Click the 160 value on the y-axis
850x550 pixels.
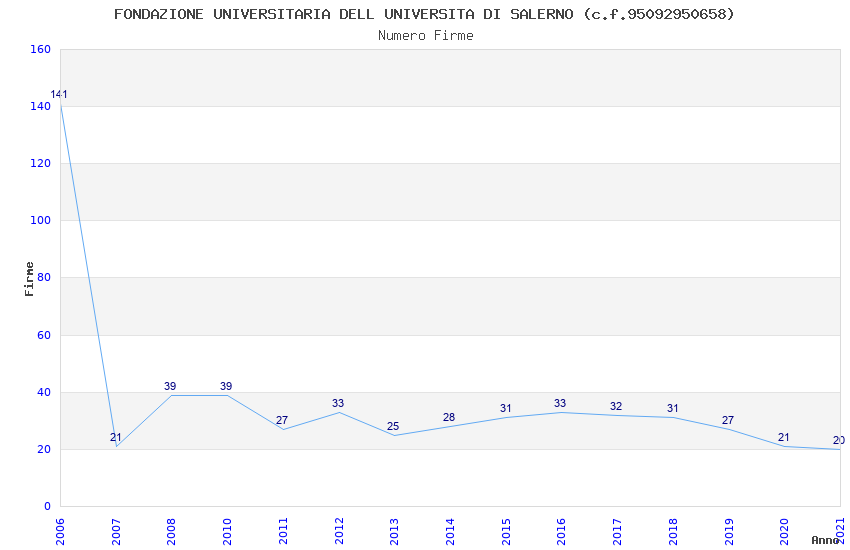(x=40, y=49)
